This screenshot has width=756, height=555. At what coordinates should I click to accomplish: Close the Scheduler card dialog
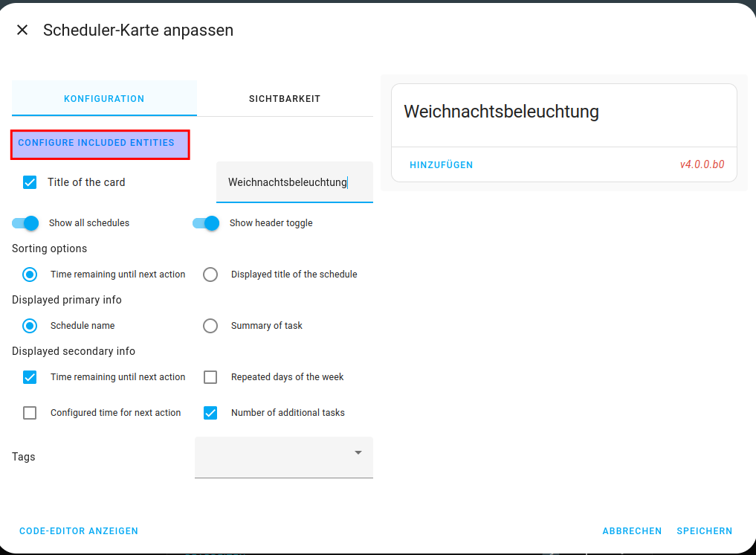pyautogui.click(x=22, y=30)
